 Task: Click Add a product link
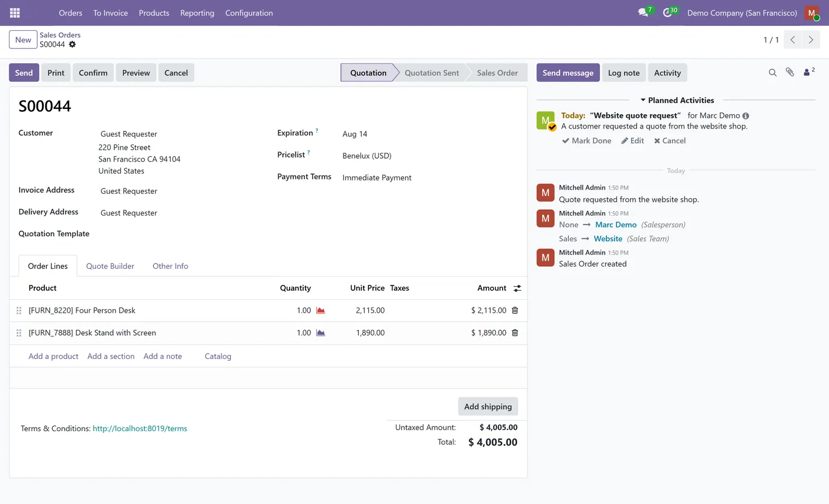point(53,356)
